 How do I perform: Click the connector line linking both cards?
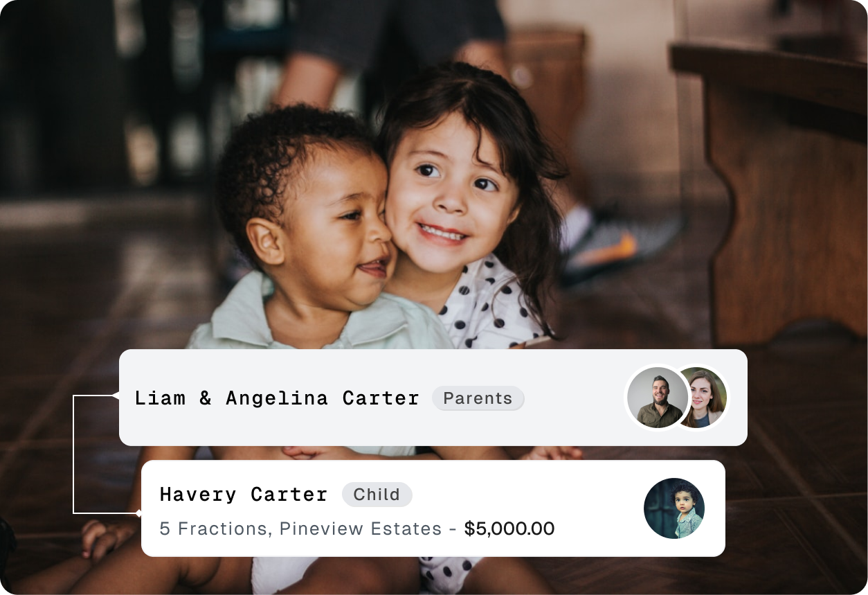point(73,454)
